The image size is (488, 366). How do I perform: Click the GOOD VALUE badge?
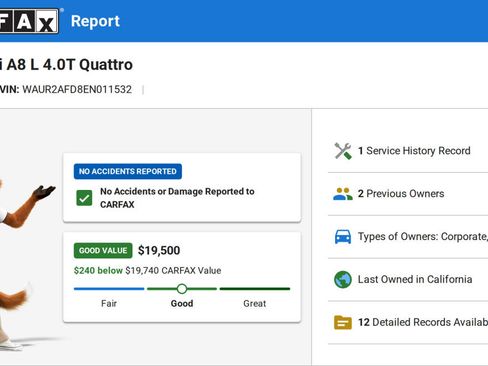103,250
